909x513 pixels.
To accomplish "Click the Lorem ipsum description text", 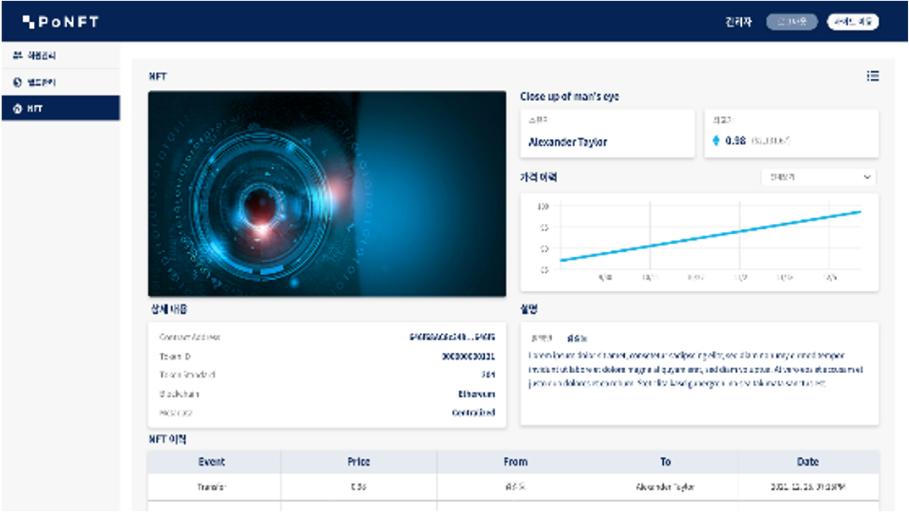I will click(696, 369).
